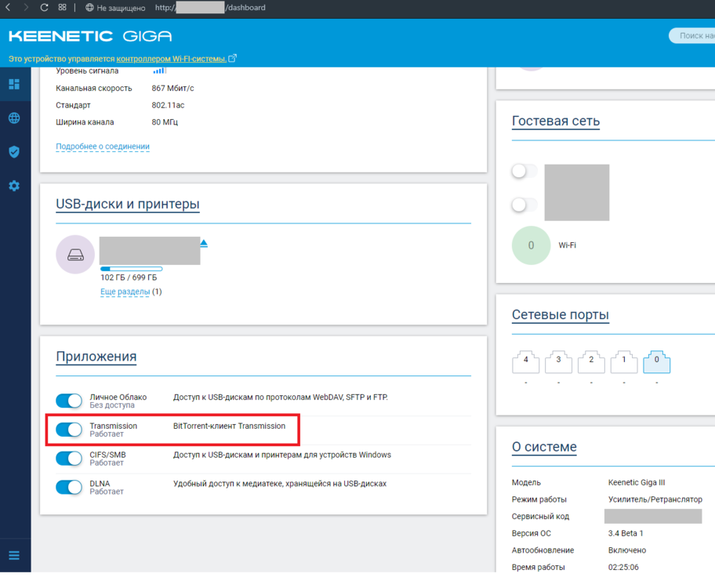The height and width of the screenshot is (588, 715).
Task: Click the 802.11ac standard value
Action: coord(169,105)
